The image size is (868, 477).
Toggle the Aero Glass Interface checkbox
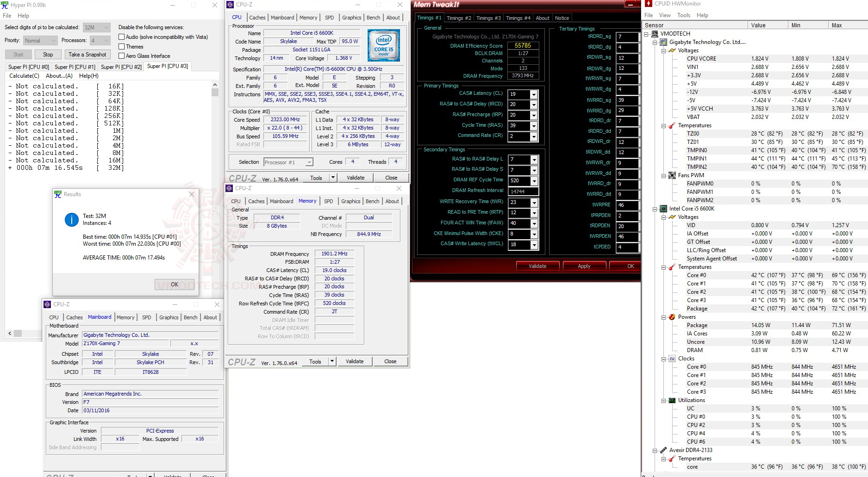[x=121, y=56]
